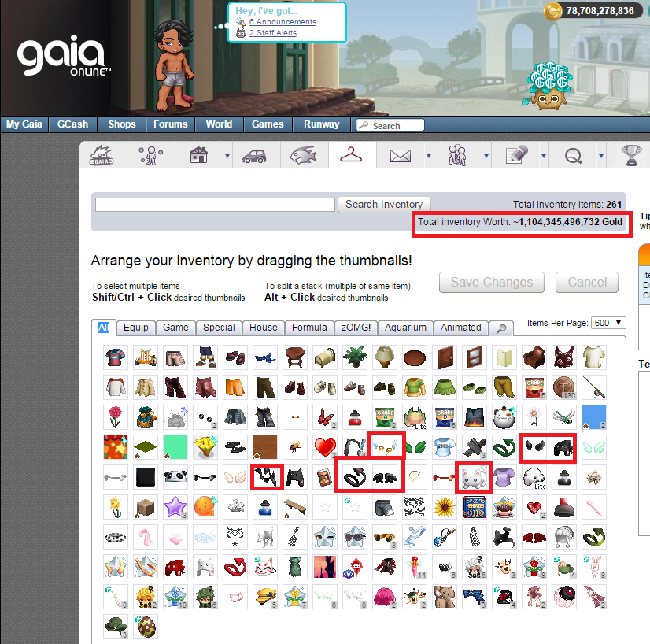The height and width of the screenshot is (644, 650).
Task: Expand dropdown arrow next to mail icon
Action: 429,156
